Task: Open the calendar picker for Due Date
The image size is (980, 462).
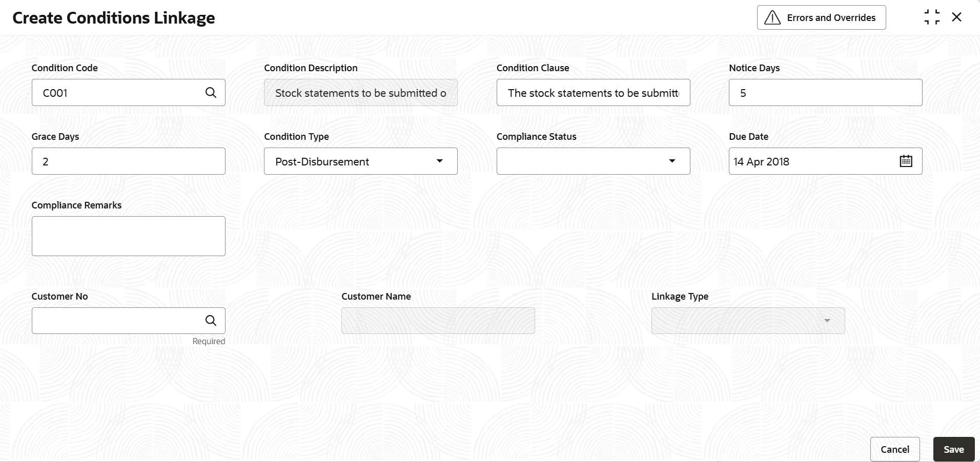Action: coord(905,161)
